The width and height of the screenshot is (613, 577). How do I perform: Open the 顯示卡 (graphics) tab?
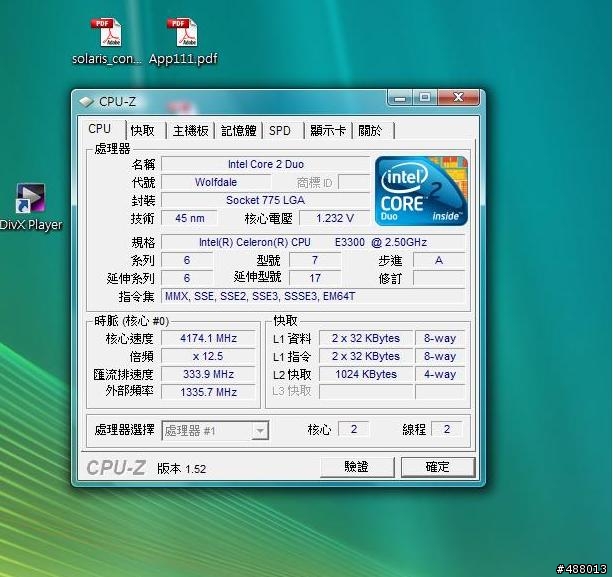click(328, 130)
